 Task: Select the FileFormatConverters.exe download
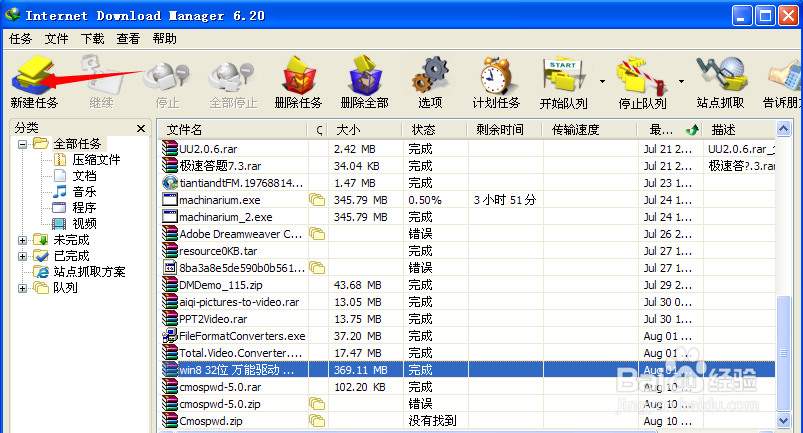(467, 336)
